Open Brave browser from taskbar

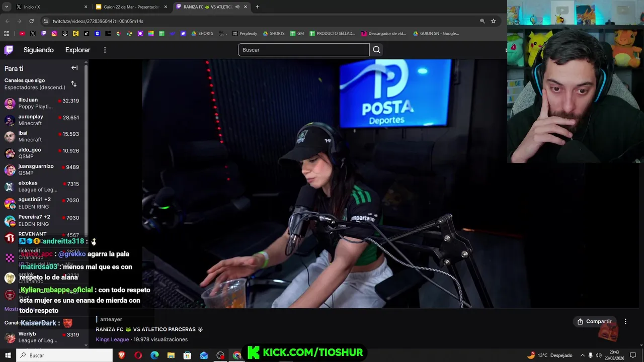pyautogui.click(x=122, y=355)
